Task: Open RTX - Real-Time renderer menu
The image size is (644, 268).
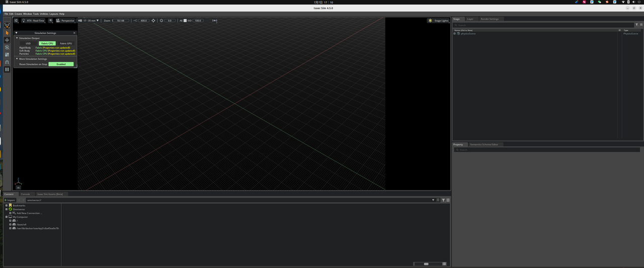Action: coord(34,21)
